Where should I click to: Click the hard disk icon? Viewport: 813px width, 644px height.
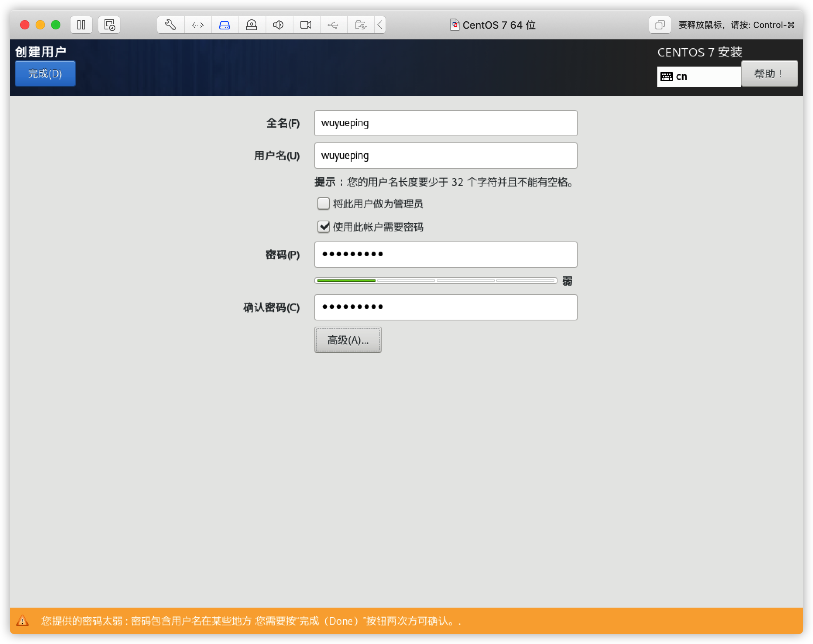click(x=225, y=25)
